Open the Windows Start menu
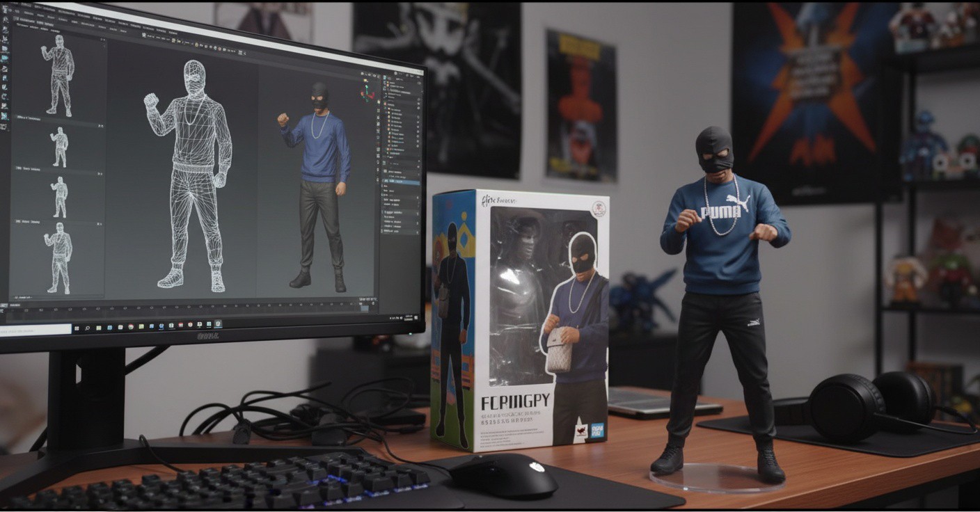 [x=77, y=326]
